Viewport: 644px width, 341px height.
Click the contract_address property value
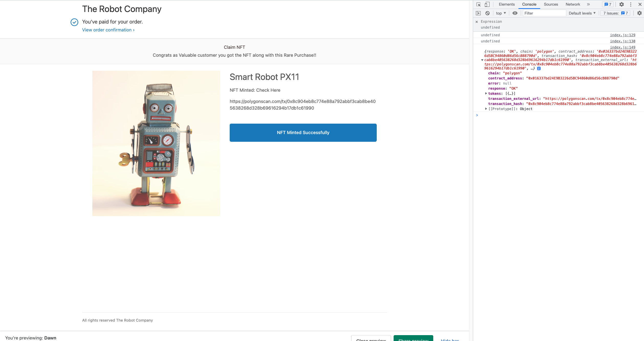click(573, 78)
